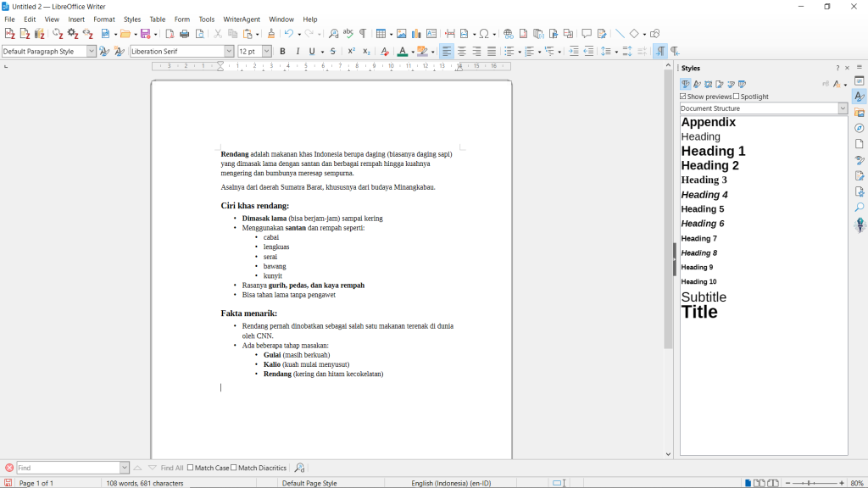The width and height of the screenshot is (868, 488).
Task: Open the Format menu
Action: click(x=104, y=19)
